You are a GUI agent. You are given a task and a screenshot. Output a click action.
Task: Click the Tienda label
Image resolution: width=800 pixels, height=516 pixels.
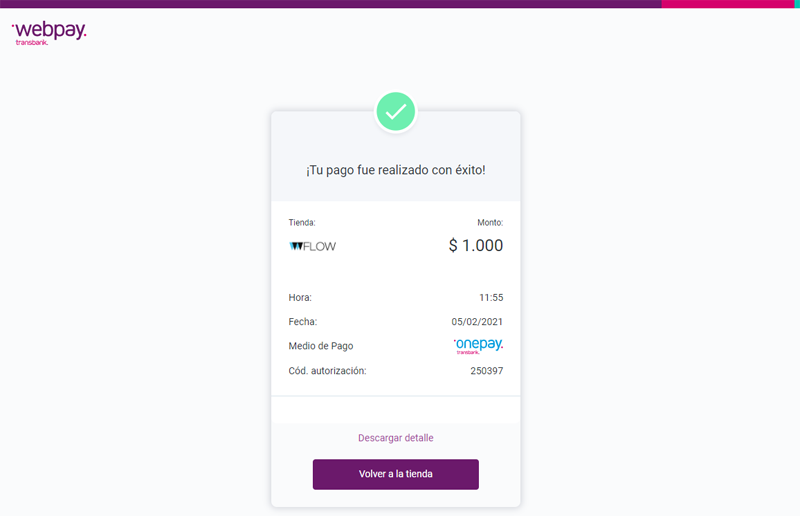tap(302, 223)
